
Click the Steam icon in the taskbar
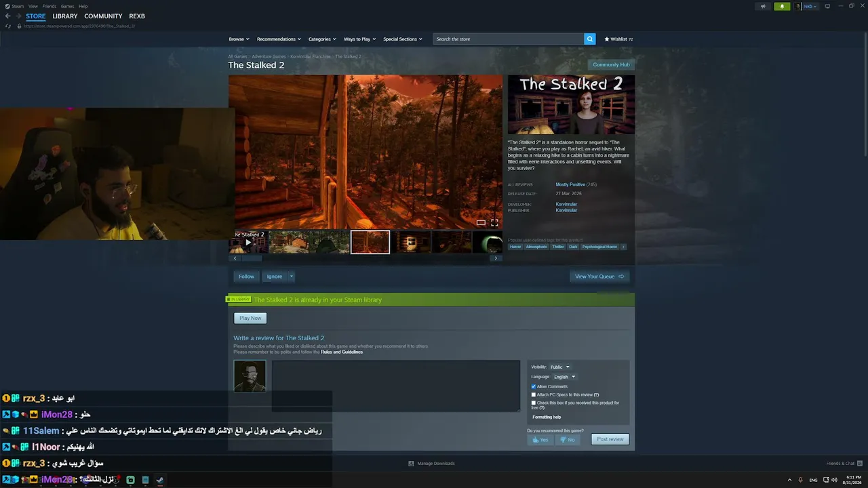[x=159, y=480]
